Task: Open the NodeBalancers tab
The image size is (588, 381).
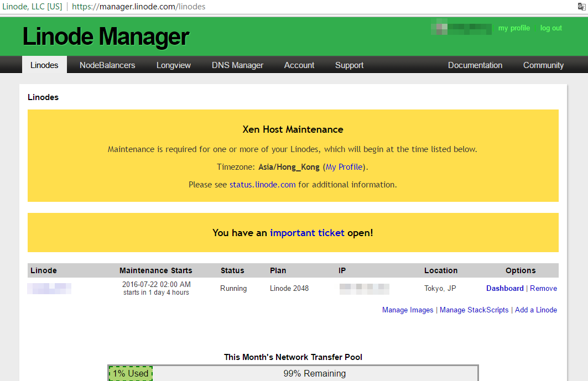Action: coord(107,65)
